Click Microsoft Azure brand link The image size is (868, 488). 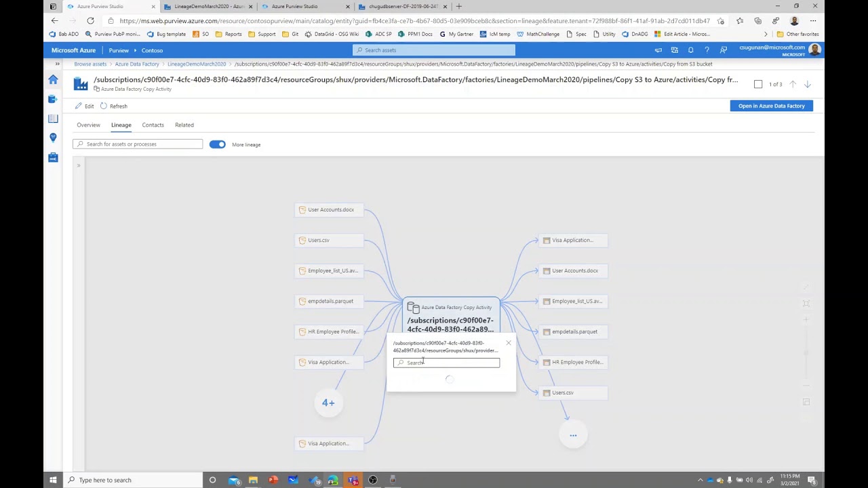[73, 50]
